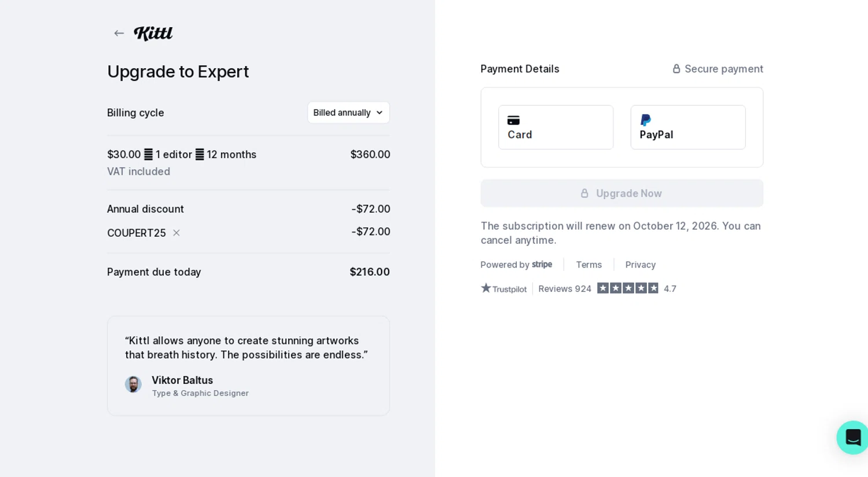Select Card payment method
Screen dimensions: 868x477
[556, 127]
